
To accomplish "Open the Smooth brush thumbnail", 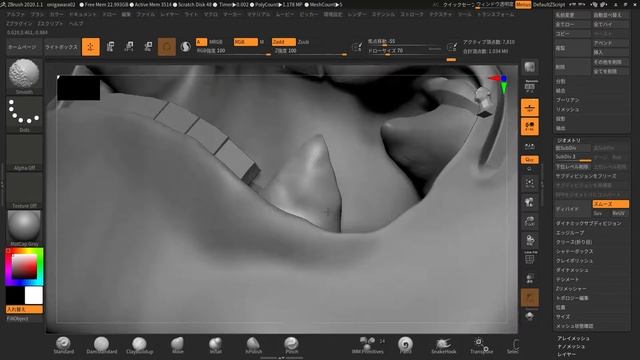I will 24,76.
